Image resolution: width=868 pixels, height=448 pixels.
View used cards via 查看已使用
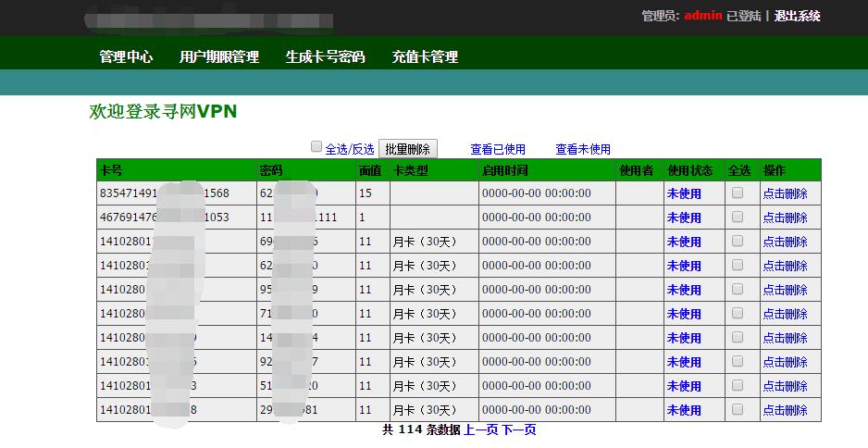click(x=498, y=149)
